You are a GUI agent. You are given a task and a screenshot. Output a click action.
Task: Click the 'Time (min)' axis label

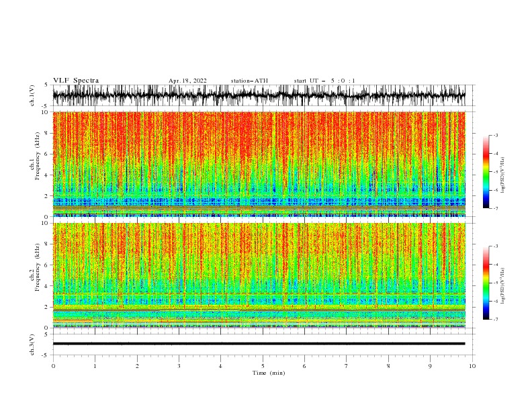click(269, 373)
